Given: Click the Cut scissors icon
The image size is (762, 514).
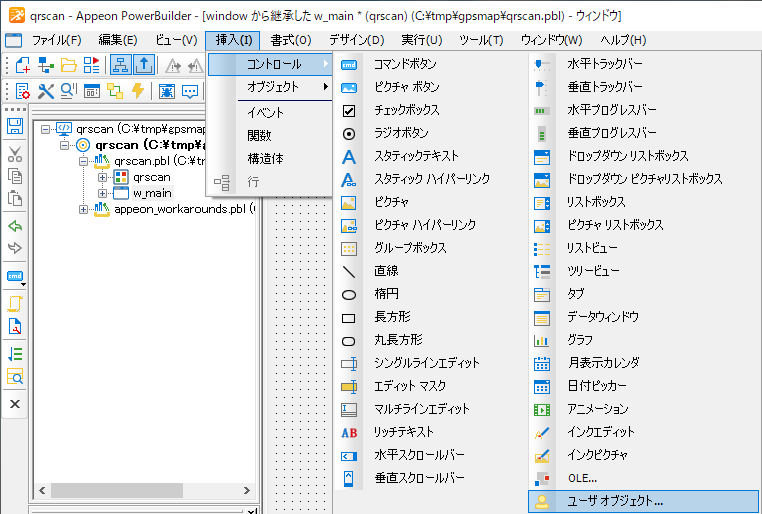Looking at the screenshot, I should point(15,154).
